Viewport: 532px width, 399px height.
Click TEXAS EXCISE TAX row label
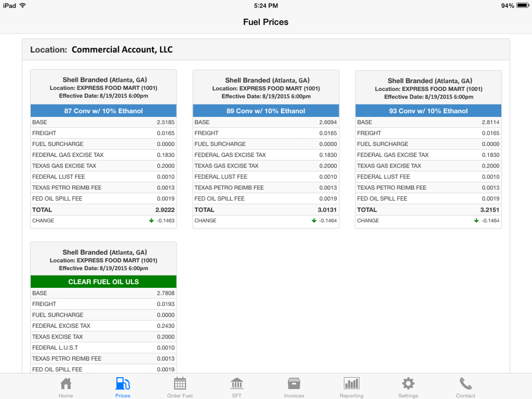(x=57, y=337)
